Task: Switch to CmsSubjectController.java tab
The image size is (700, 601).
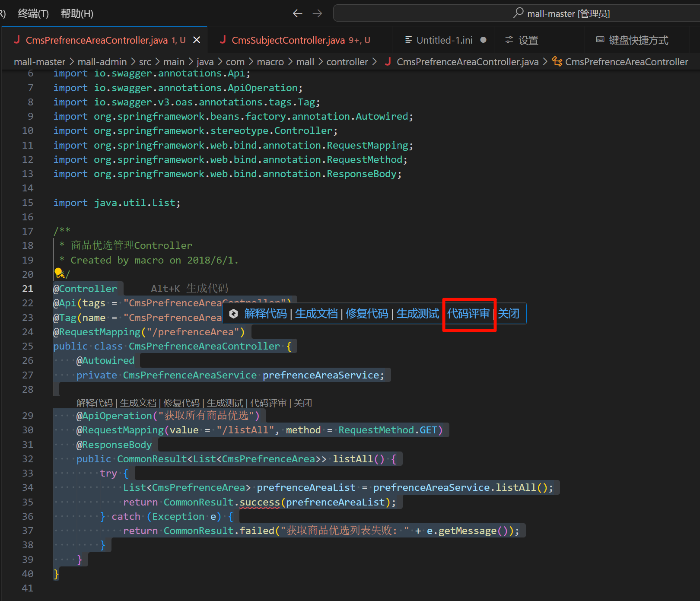Action: tap(288, 40)
